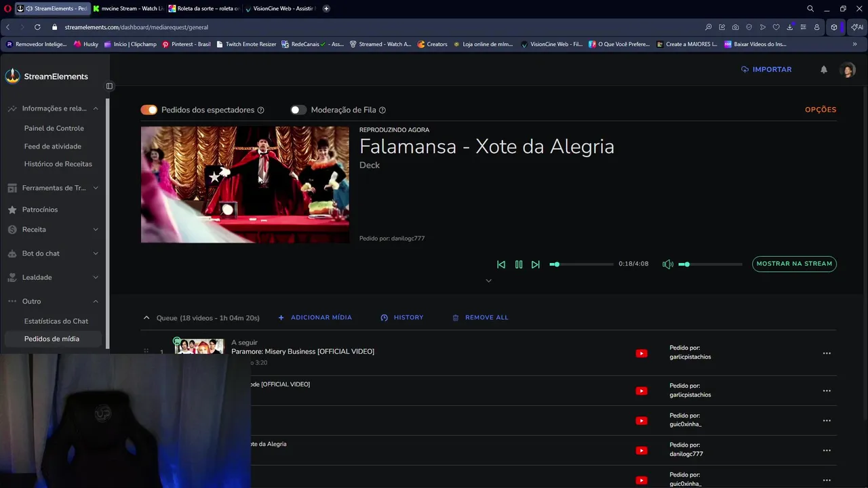Click YouTube icon on danilogc777 row
The height and width of the screenshot is (488, 868).
coord(642,450)
